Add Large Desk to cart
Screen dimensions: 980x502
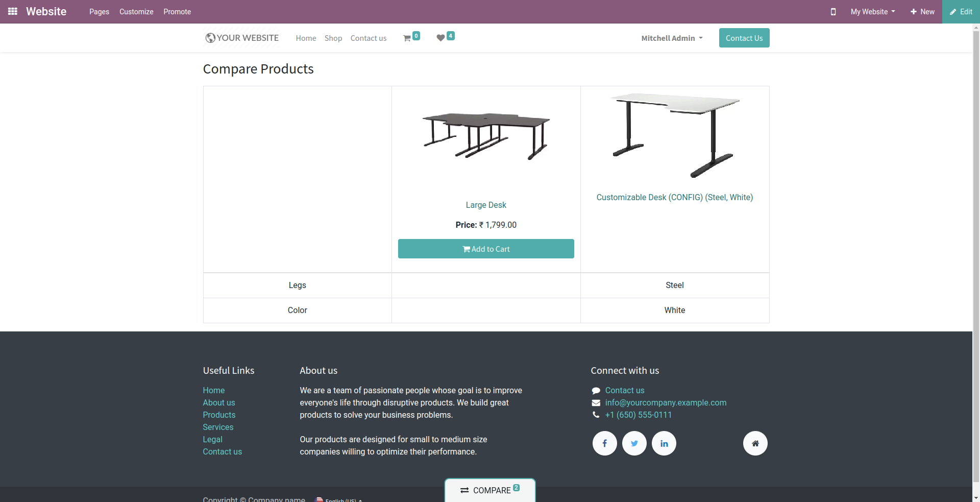(486, 249)
